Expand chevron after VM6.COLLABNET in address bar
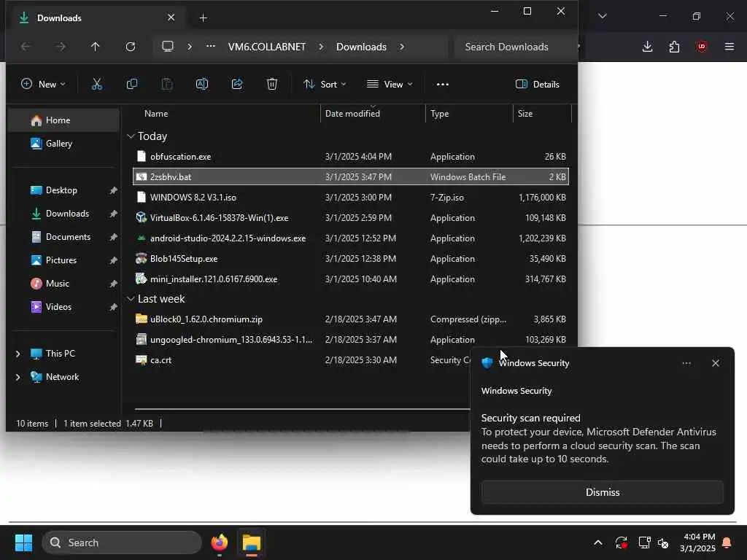 pos(321,47)
